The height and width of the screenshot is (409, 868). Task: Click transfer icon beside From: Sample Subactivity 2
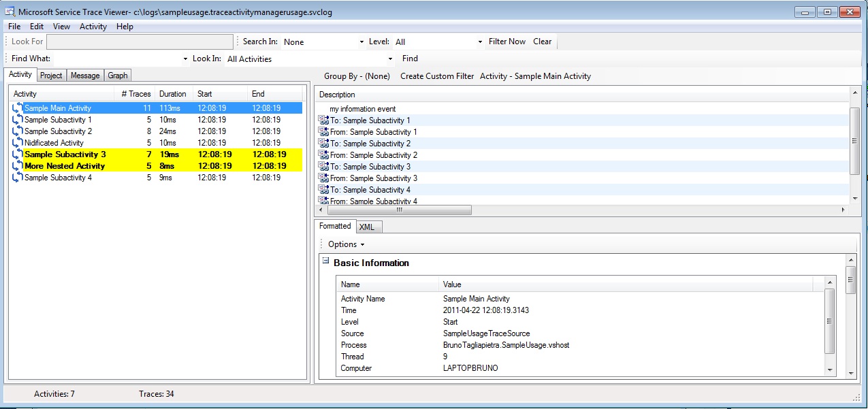click(x=323, y=155)
